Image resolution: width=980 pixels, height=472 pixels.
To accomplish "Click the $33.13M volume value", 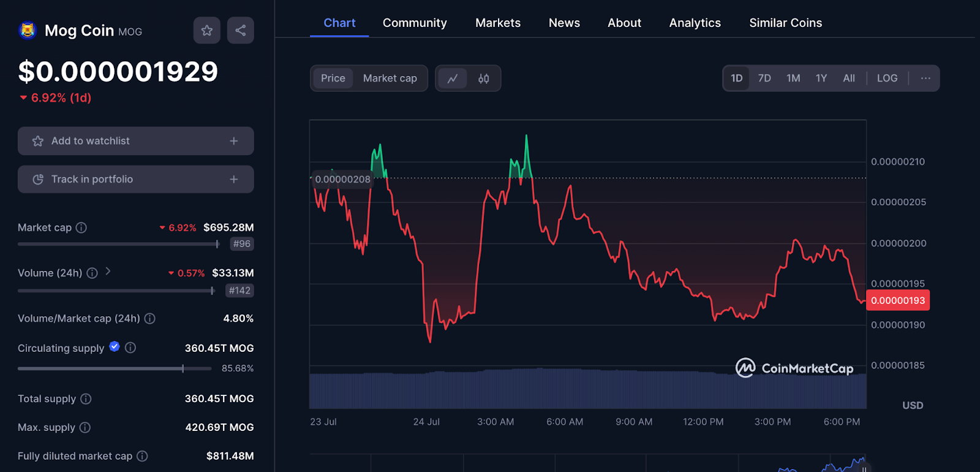I will (x=233, y=273).
